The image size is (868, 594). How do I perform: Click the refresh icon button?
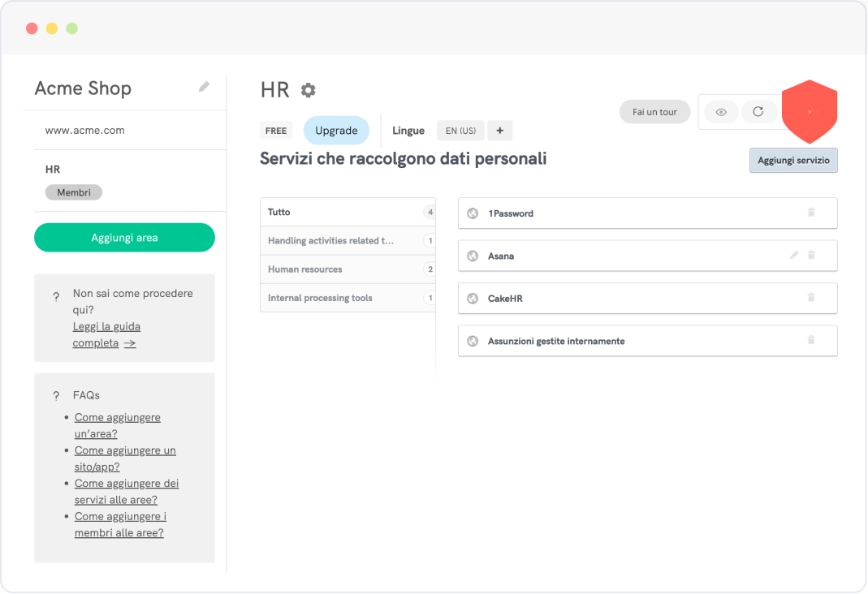[x=758, y=112]
